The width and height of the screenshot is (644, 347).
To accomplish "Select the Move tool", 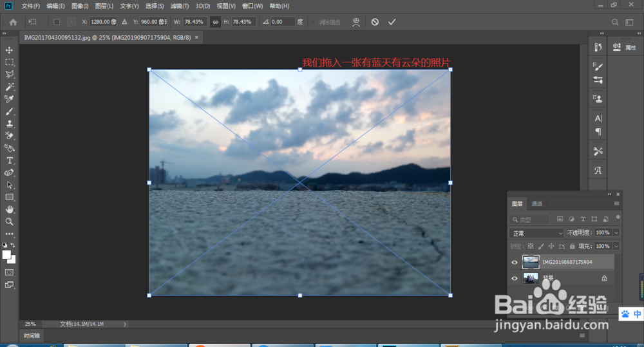I will click(9, 50).
